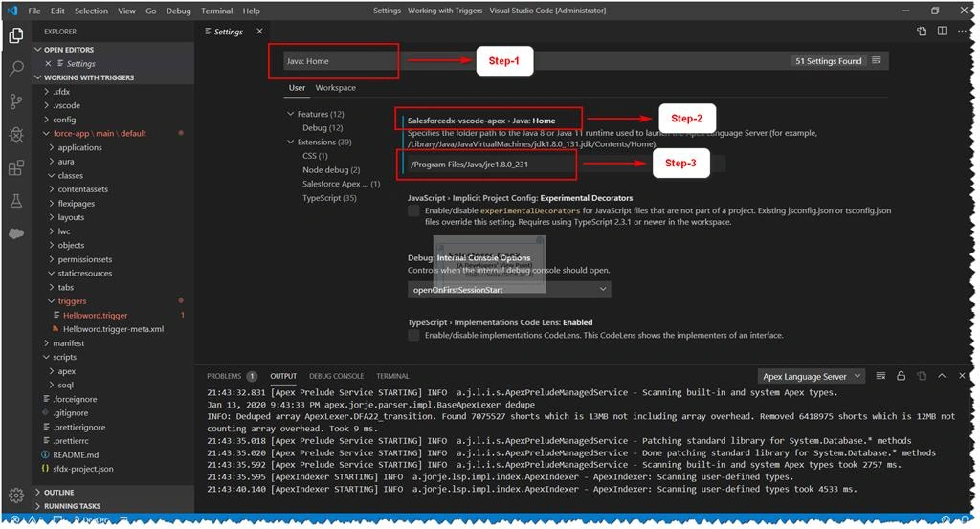Open Internal Console Options dropdown
Screen dimensions: 980x529
(509, 290)
